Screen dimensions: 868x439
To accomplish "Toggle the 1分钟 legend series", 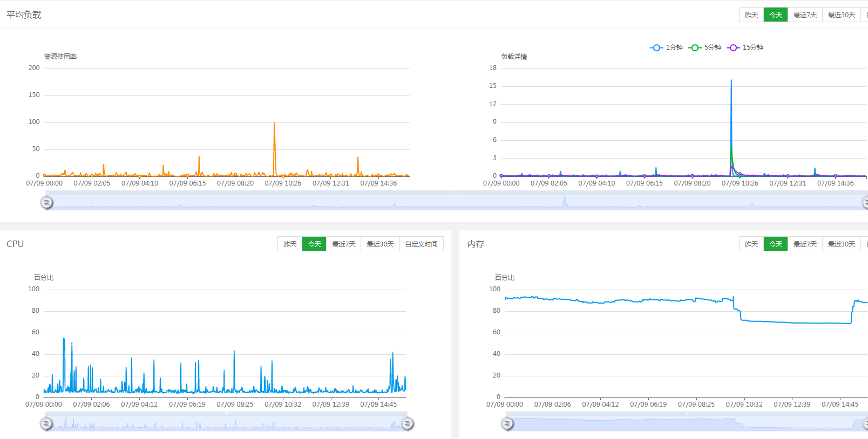I will pyautogui.click(x=667, y=47).
